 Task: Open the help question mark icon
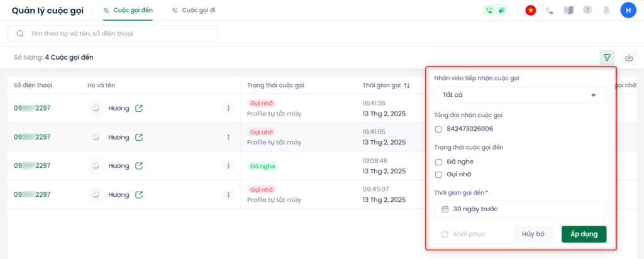[x=587, y=10]
